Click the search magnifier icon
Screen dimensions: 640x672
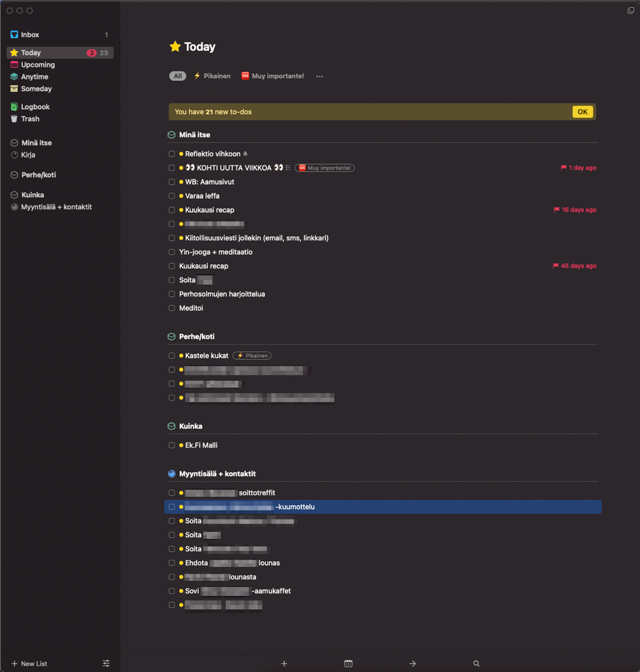coord(477,664)
